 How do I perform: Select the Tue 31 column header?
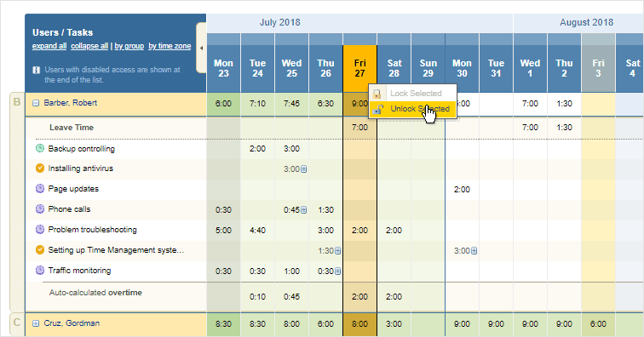click(496, 68)
